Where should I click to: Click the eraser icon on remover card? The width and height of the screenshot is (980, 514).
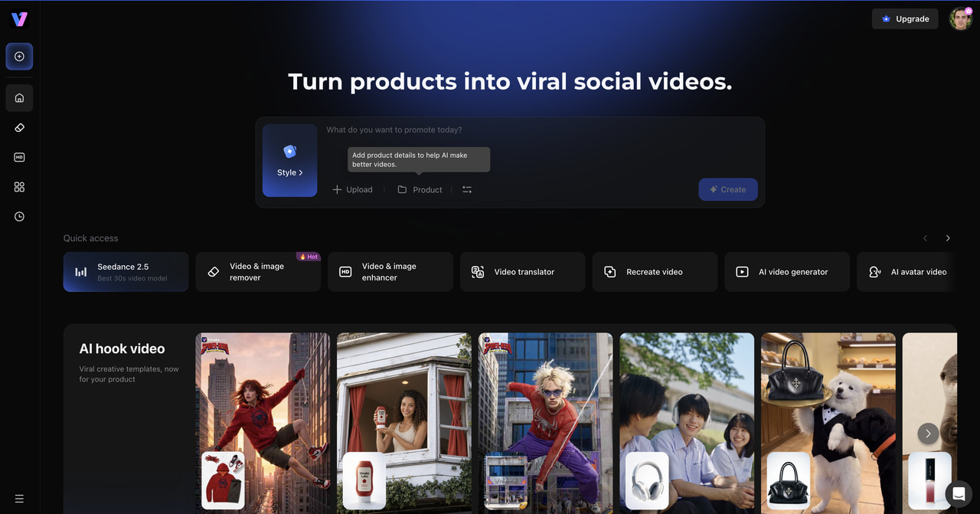point(214,272)
